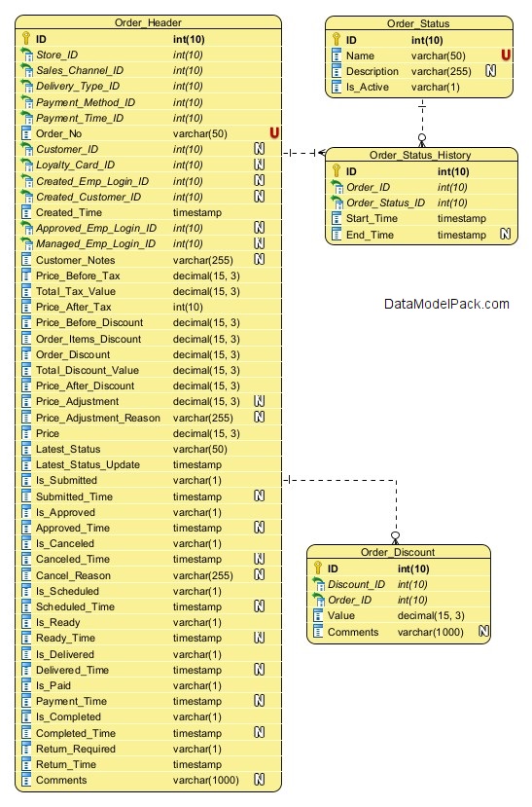This screenshot has width=532, height=807.
Task: Select the Order_Discount table header
Action: coord(398,552)
